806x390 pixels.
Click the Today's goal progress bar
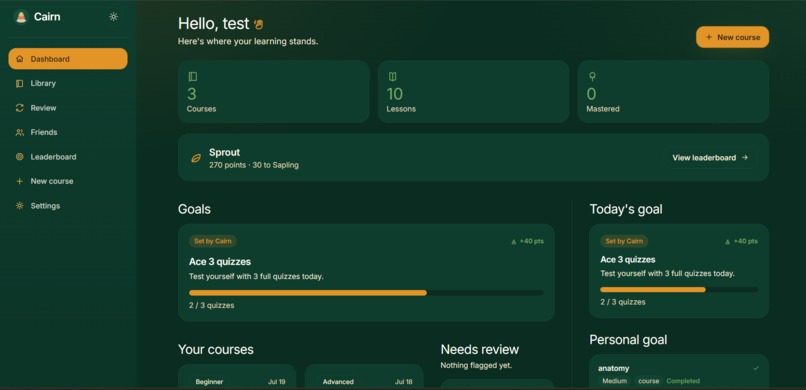(x=679, y=290)
